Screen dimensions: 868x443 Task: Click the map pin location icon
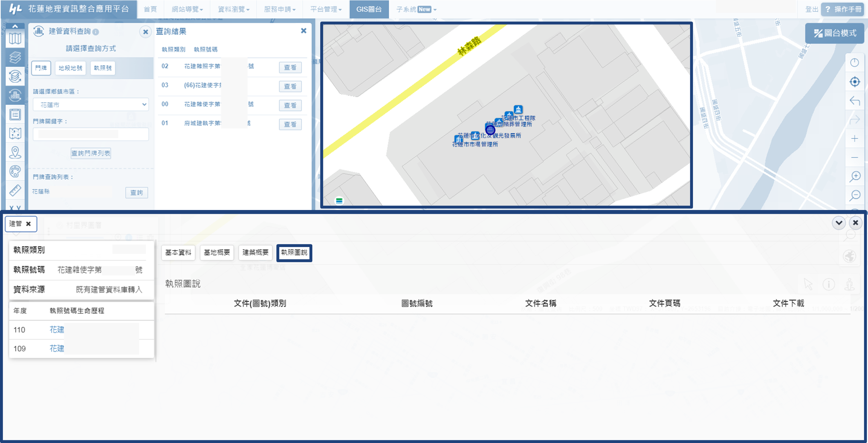coord(15,152)
